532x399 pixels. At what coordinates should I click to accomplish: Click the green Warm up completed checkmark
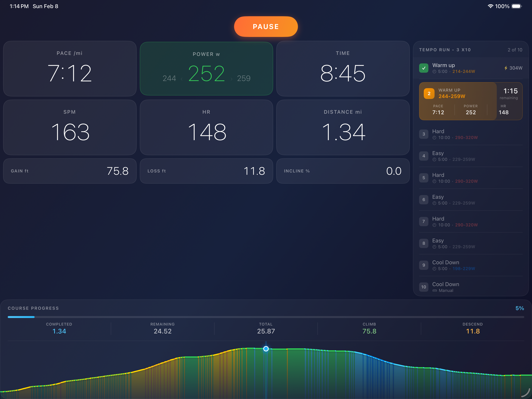[424, 68]
